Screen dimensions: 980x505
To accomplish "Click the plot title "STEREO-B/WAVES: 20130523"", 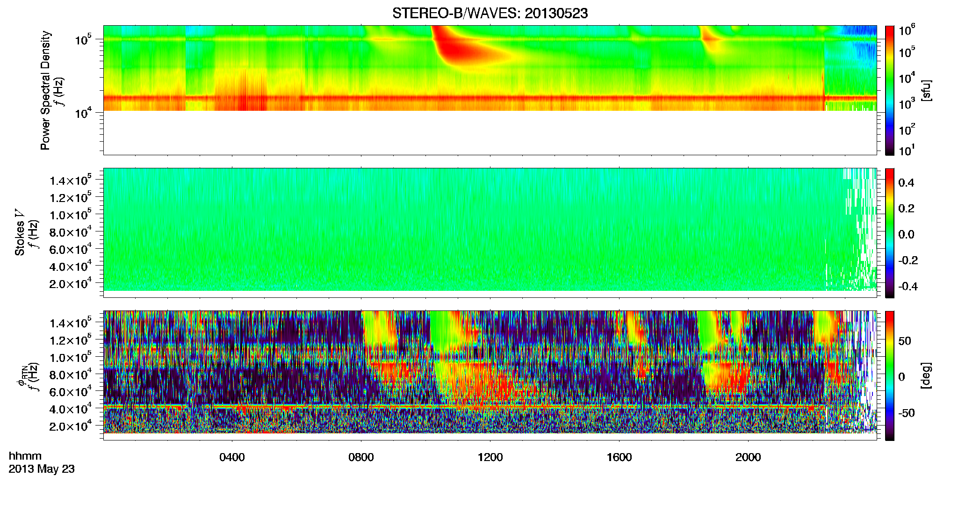I will (490, 14).
